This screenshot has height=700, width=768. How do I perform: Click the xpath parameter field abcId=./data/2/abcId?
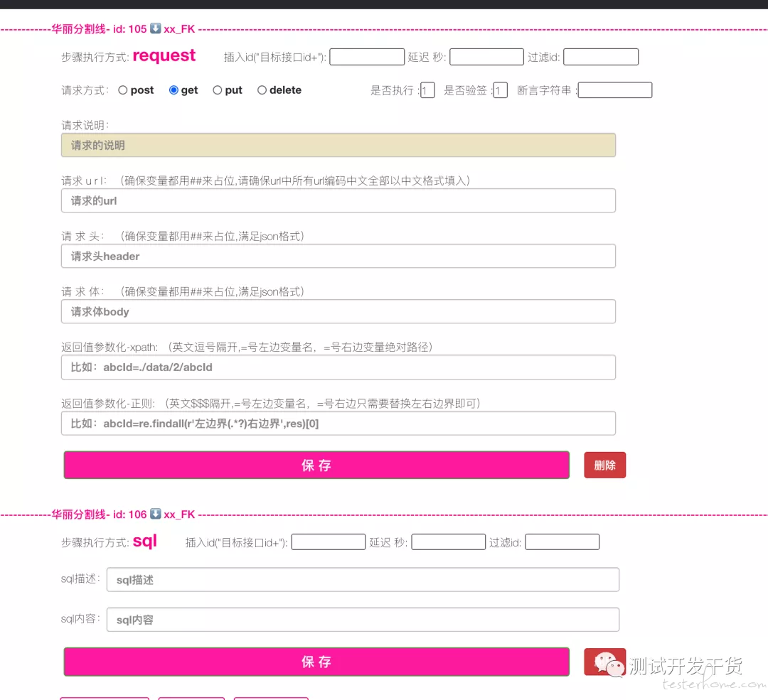point(338,367)
